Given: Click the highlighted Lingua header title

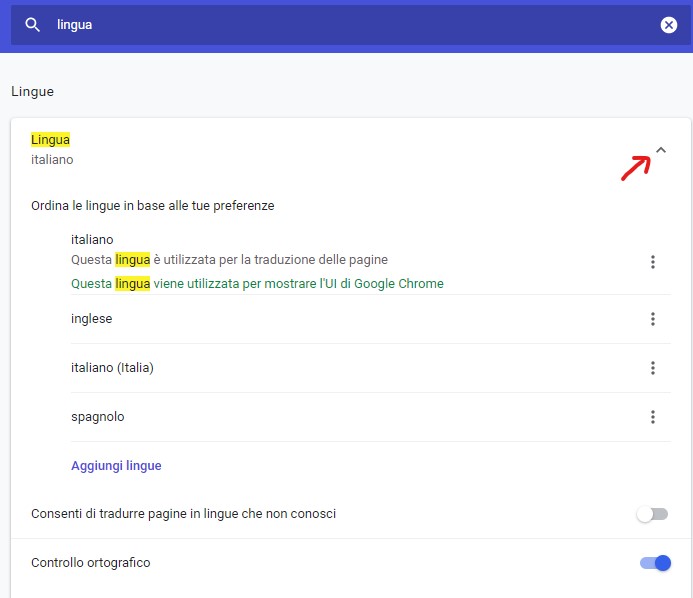Looking at the screenshot, I should click(50, 140).
